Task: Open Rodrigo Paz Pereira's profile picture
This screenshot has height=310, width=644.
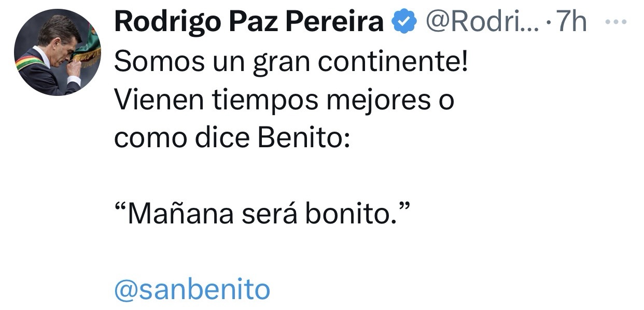Action: click(x=57, y=52)
